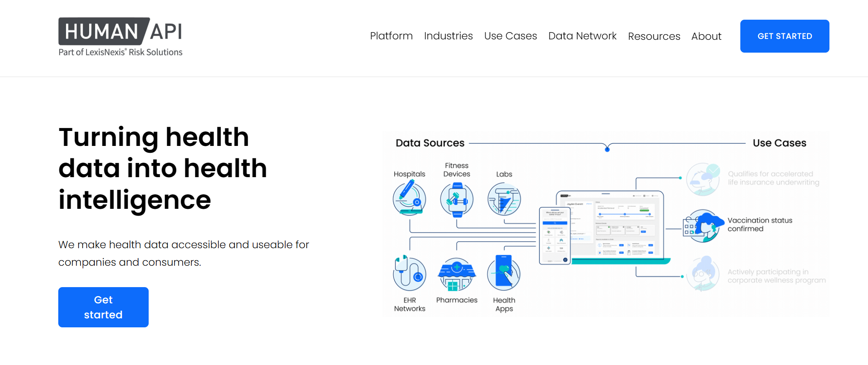The height and width of the screenshot is (365, 868).
Task: Click the Fitness Devices smartwatch icon
Action: pos(457,199)
